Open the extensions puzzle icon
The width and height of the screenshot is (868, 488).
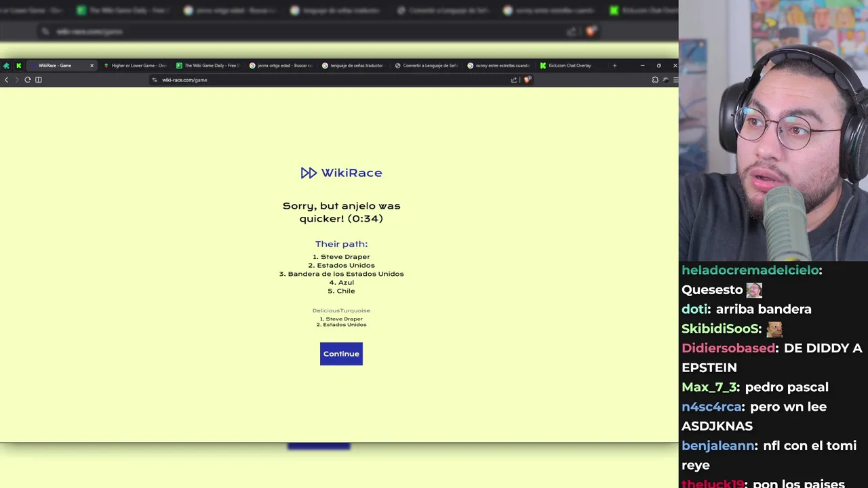[x=655, y=80]
